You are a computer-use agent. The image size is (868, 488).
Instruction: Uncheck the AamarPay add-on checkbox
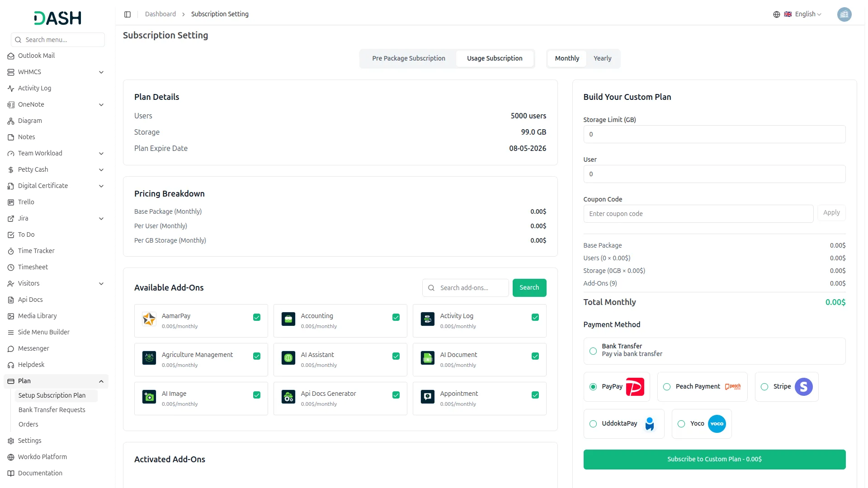257,317
